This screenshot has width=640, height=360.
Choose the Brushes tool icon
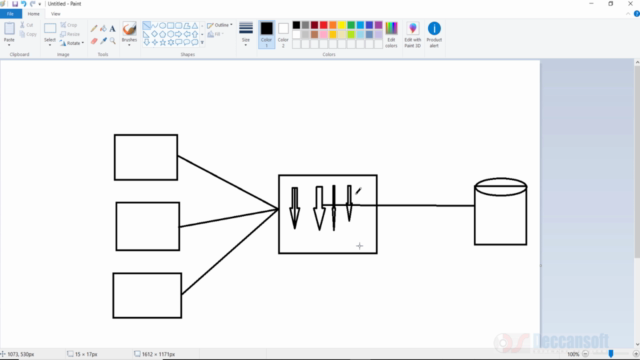point(129,29)
